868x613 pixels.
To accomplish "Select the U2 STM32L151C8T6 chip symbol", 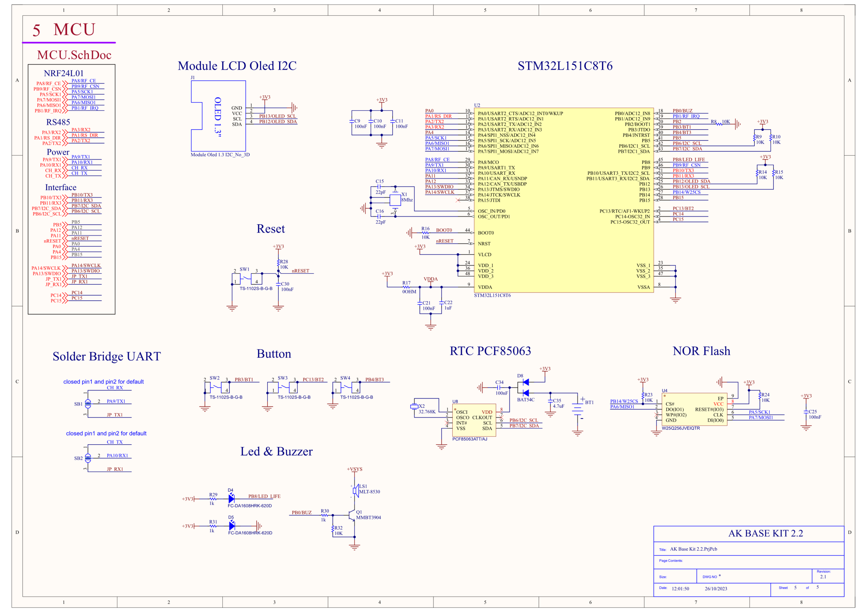I will (x=563, y=200).
